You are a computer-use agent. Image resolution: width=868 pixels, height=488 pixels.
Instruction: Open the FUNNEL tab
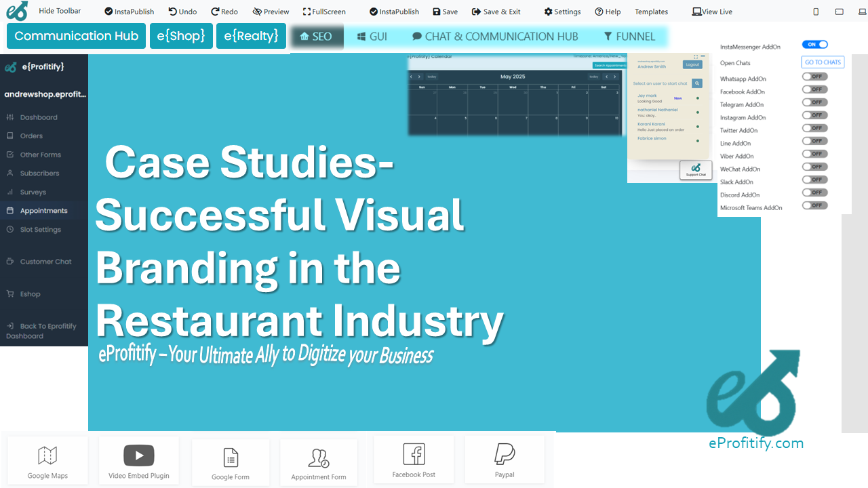coord(629,37)
